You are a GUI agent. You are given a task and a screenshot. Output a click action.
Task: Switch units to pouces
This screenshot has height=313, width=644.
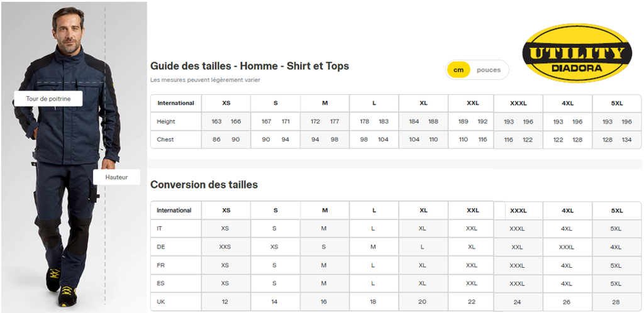[489, 70]
